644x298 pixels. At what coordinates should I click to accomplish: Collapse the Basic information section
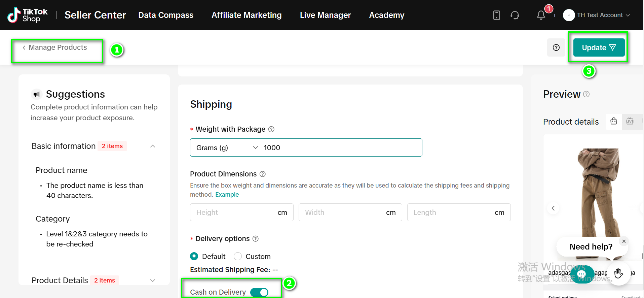tap(153, 146)
